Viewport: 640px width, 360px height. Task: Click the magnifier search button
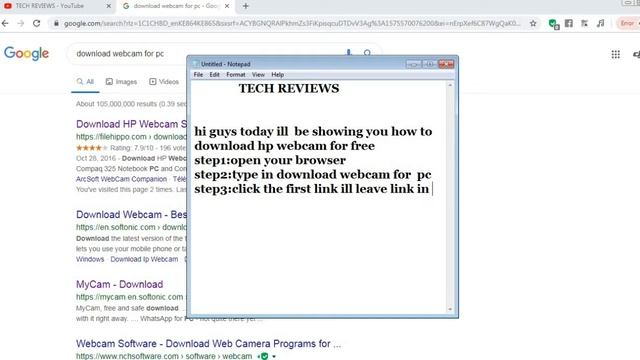pos(367,53)
